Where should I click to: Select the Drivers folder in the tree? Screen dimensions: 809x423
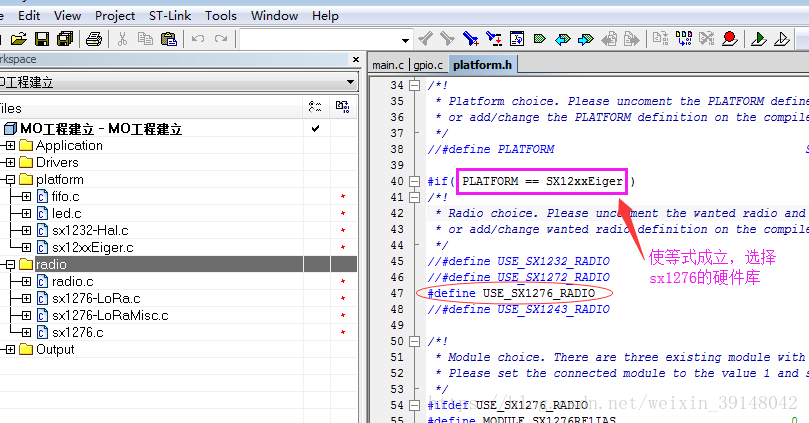pyautogui.click(x=57, y=162)
